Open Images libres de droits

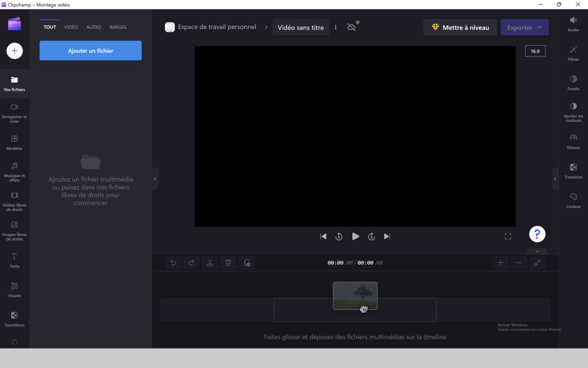15,231
